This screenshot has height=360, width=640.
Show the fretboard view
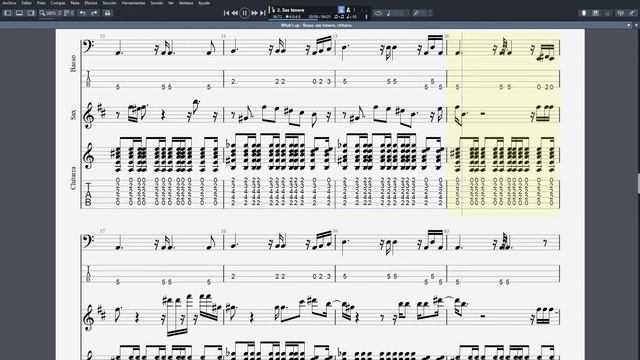tap(584, 13)
